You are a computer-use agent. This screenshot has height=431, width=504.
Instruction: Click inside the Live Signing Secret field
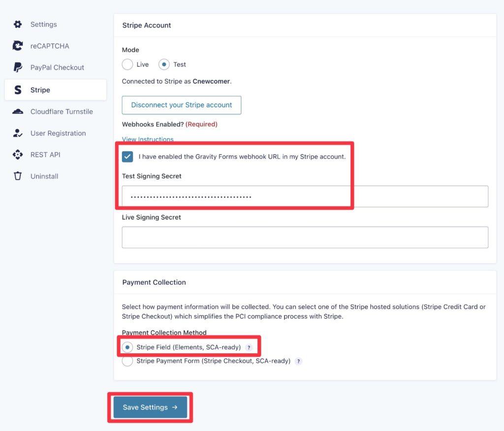[305, 237]
